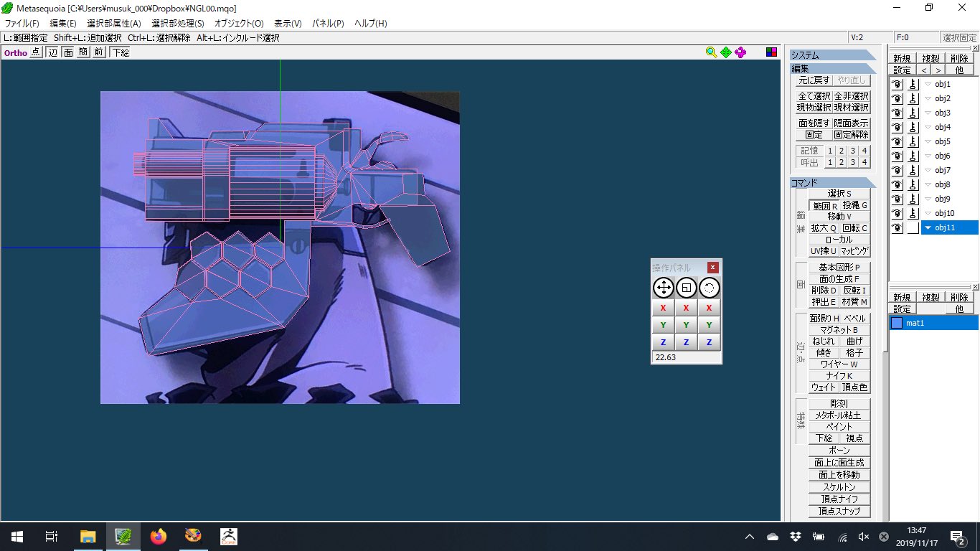Click the Y axis button under scale handle

tap(687, 325)
